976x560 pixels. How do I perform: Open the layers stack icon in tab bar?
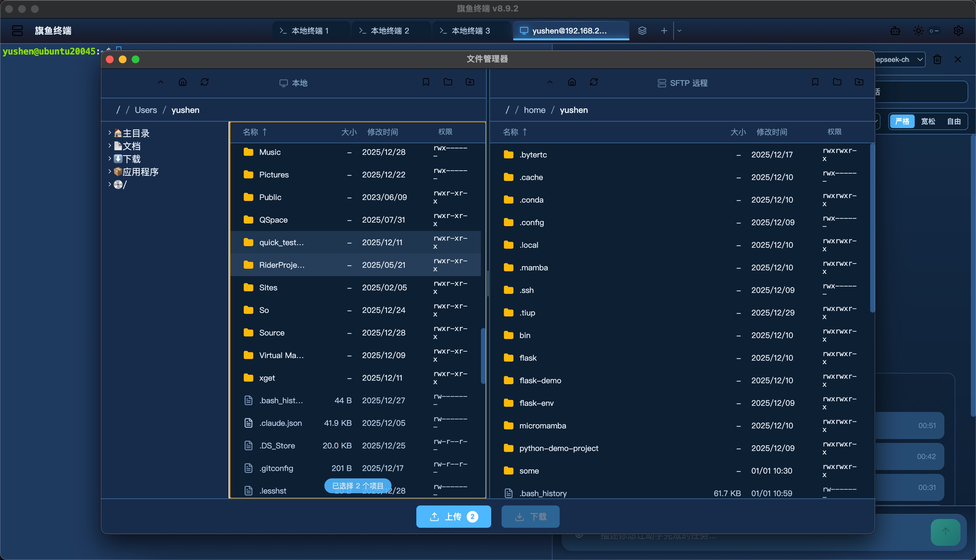[642, 31]
